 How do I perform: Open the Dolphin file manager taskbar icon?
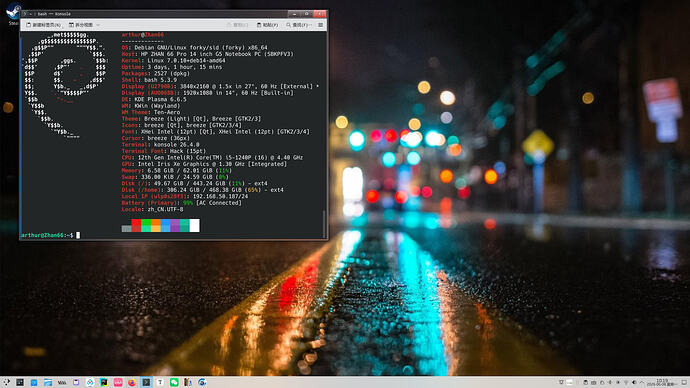[x=48, y=382]
